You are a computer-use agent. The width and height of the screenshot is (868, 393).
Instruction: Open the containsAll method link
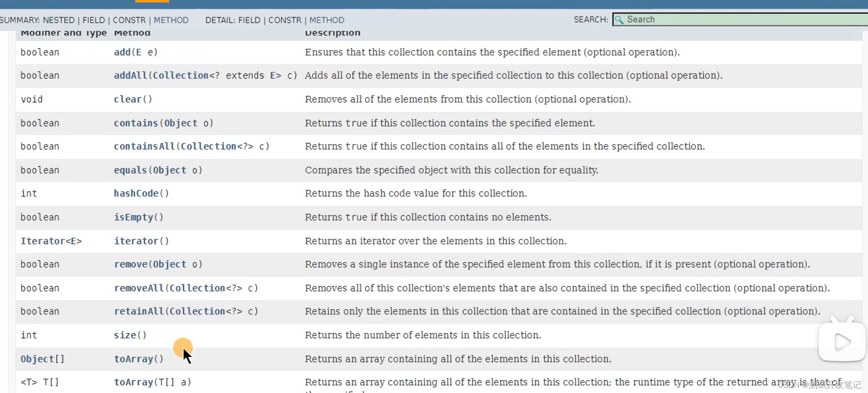[x=144, y=146]
